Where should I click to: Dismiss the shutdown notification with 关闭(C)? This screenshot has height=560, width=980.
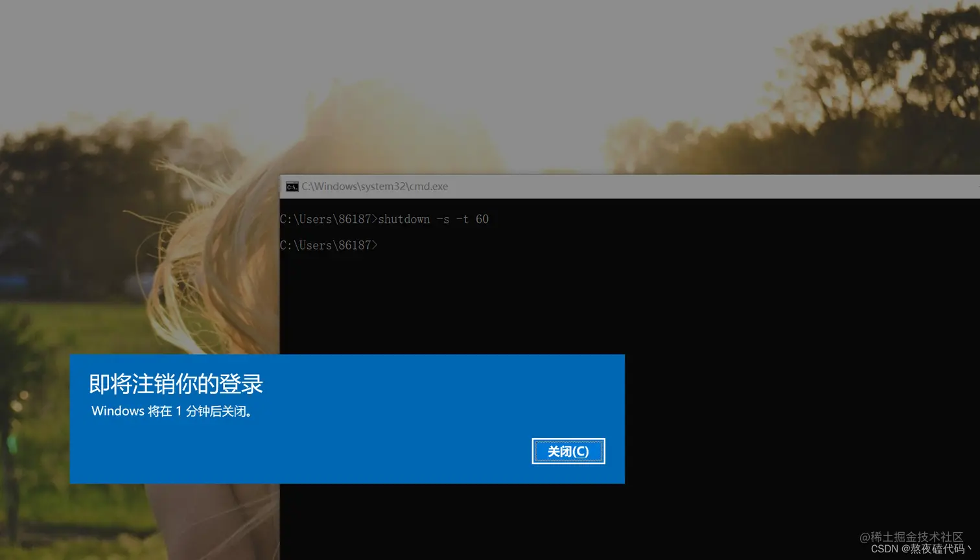pyautogui.click(x=568, y=451)
